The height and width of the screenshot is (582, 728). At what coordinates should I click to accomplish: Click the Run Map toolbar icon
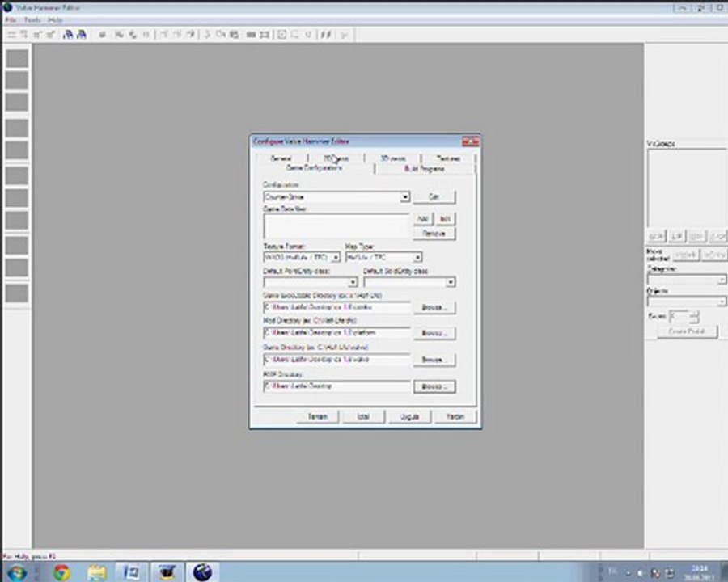click(x=344, y=34)
